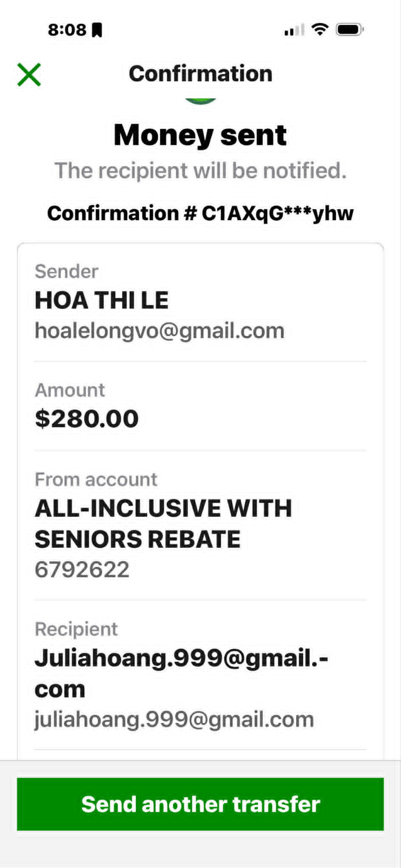
Task: Tap the 8:08 clock in status bar
Action: [67, 30]
